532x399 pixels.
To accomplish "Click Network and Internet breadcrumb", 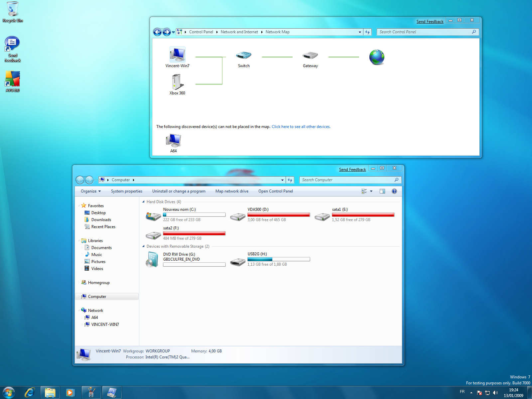I will [x=239, y=32].
